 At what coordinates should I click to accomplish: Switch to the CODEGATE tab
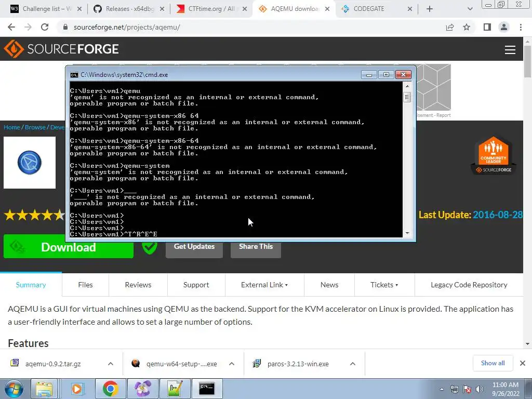pyautogui.click(x=377, y=9)
